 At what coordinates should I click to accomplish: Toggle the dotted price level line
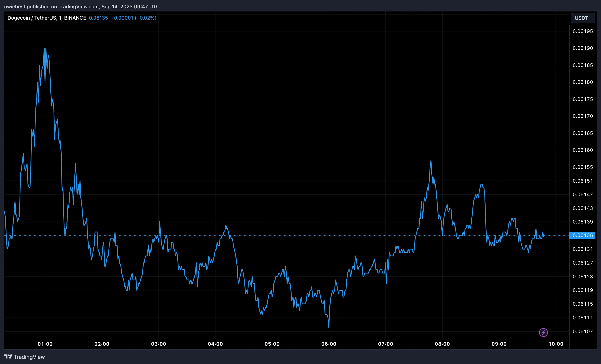[293, 235]
